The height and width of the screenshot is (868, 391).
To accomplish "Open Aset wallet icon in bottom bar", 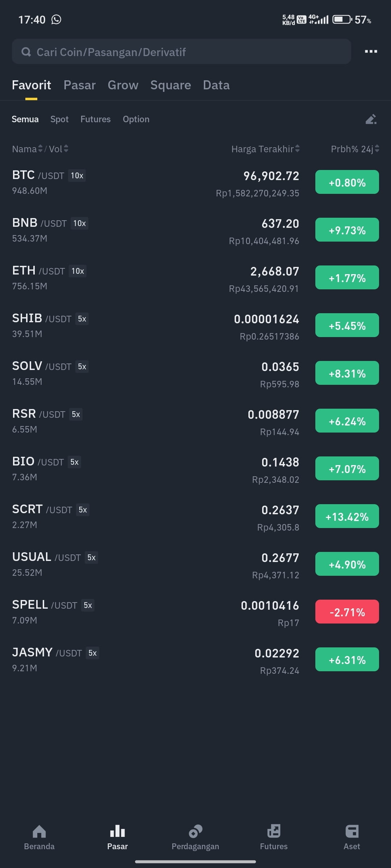I will pos(352,831).
